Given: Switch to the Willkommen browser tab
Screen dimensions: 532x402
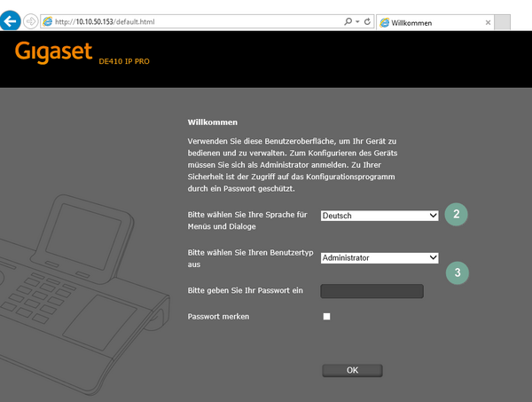Looking at the screenshot, I should 417,22.
